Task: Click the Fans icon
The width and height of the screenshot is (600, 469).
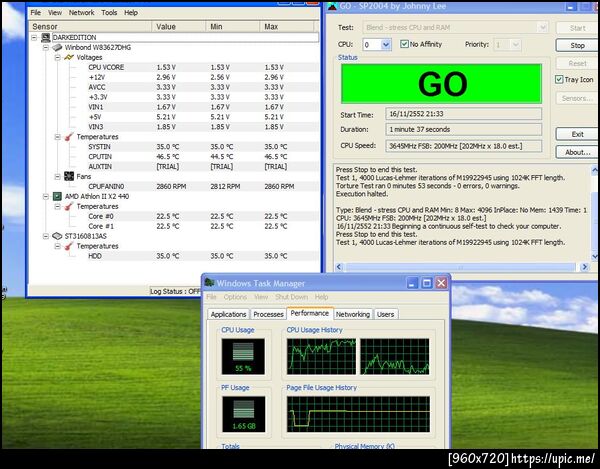Action: pyautogui.click(x=69, y=176)
